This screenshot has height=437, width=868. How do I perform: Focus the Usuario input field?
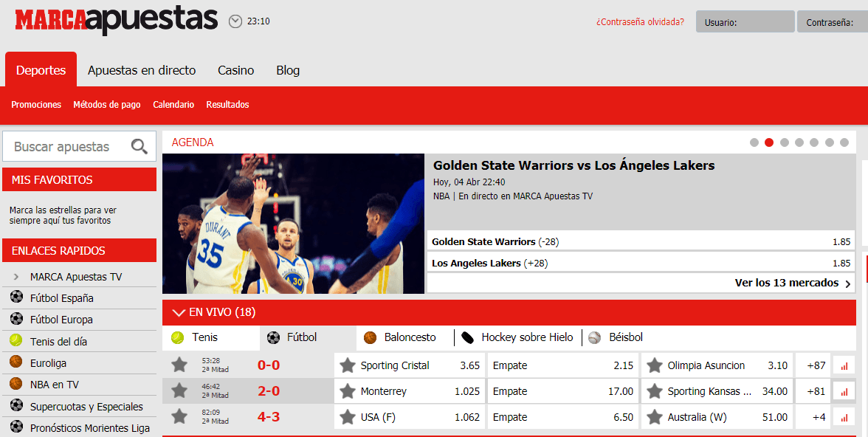(x=745, y=21)
